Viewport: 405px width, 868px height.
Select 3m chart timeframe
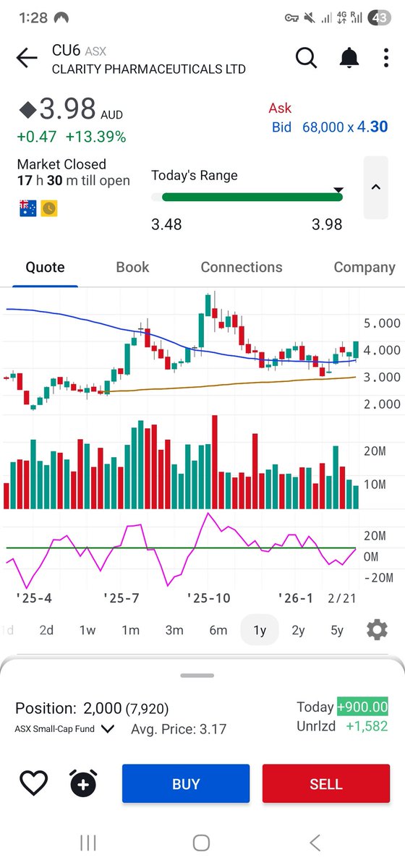click(174, 630)
